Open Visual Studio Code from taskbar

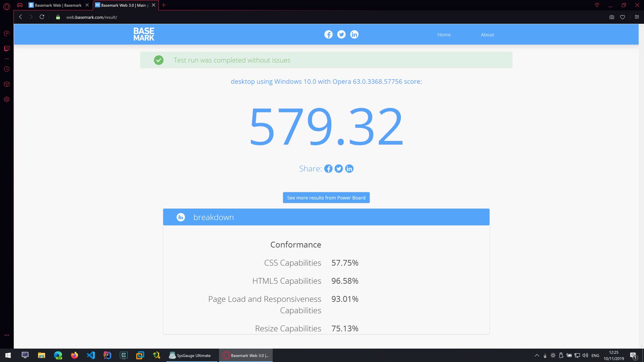pos(91,355)
